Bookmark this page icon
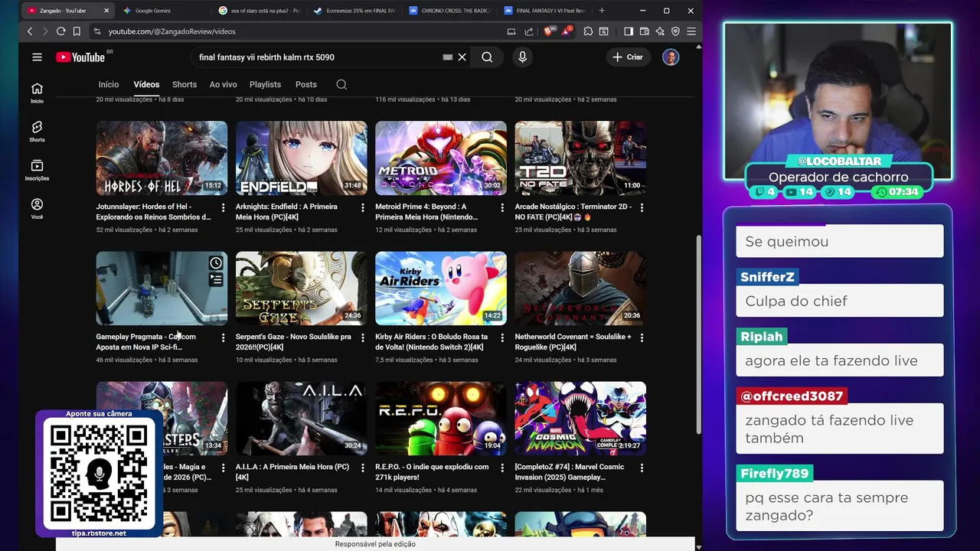Viewport: 980px width, 551px height. [x=77, y=31]
